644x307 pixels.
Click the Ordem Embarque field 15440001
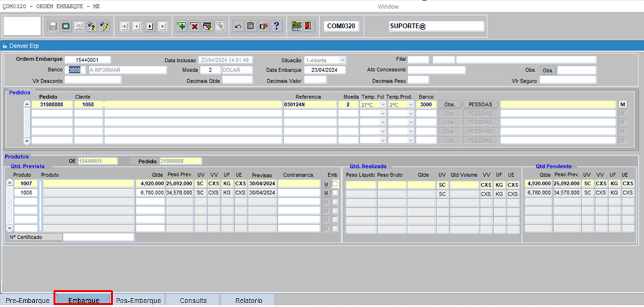point(87,60)
